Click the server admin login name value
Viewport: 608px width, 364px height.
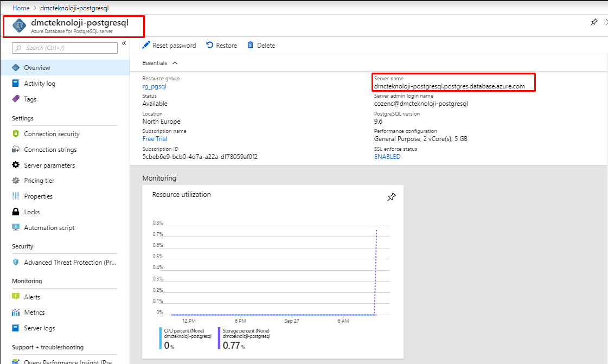[421, 104]
